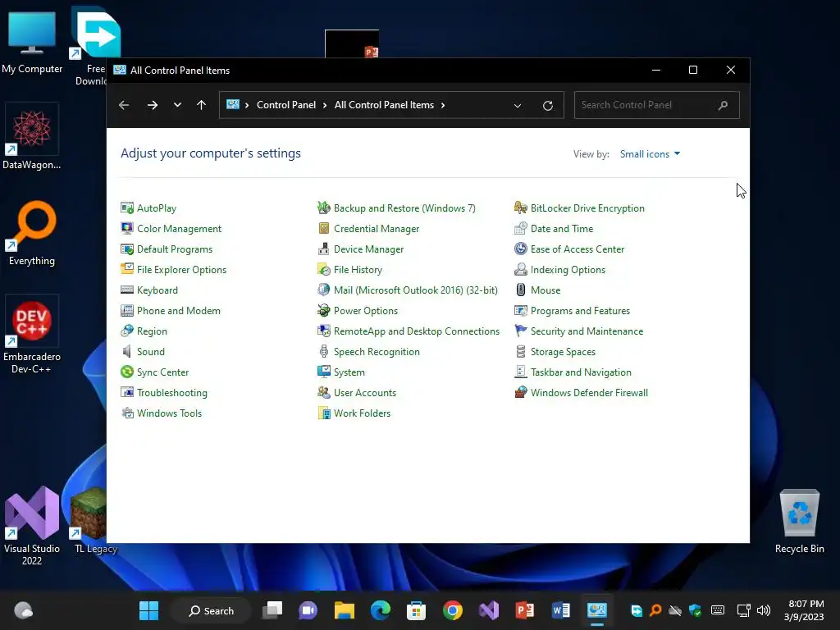Select the Everything desktop shortcut

[x=32, y=233]
